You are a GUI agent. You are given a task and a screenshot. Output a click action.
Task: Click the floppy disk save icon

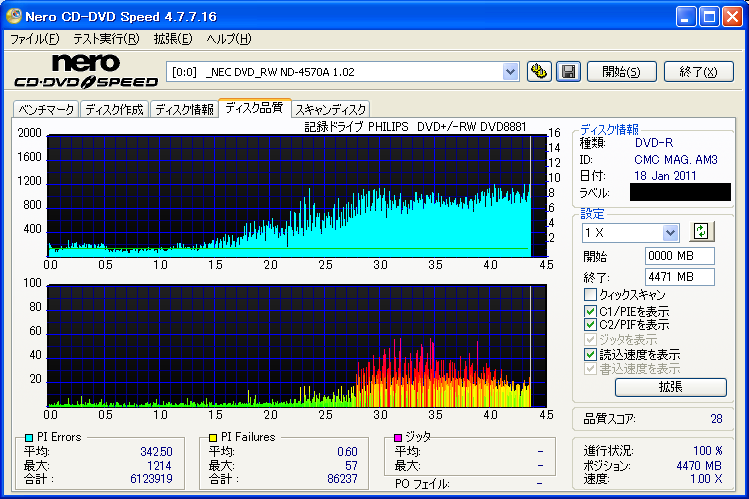click(568, 72)
